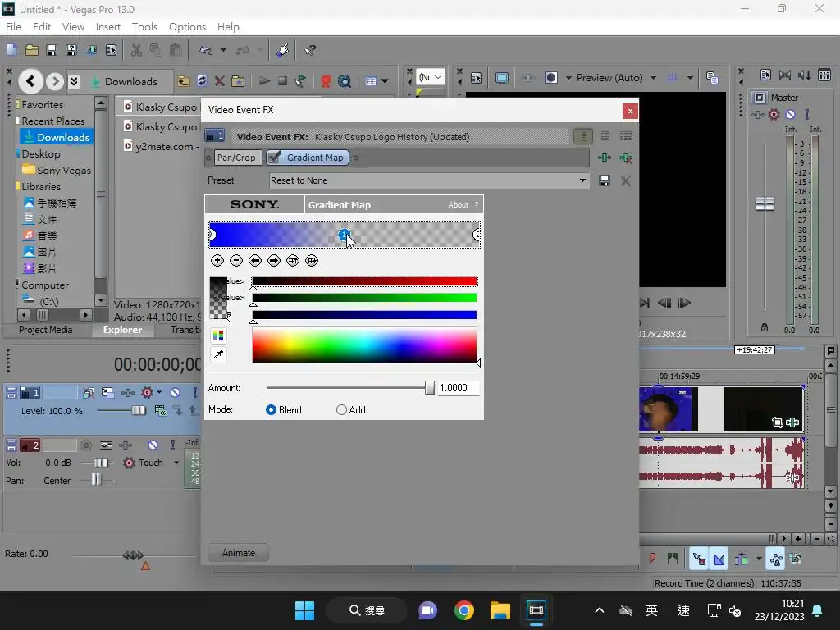
Task: Select the Blend mode radio button
Action: tap(271, 410)
